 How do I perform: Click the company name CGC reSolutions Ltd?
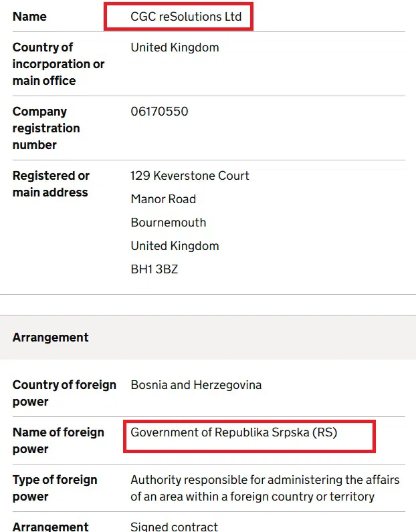[186, 17]
